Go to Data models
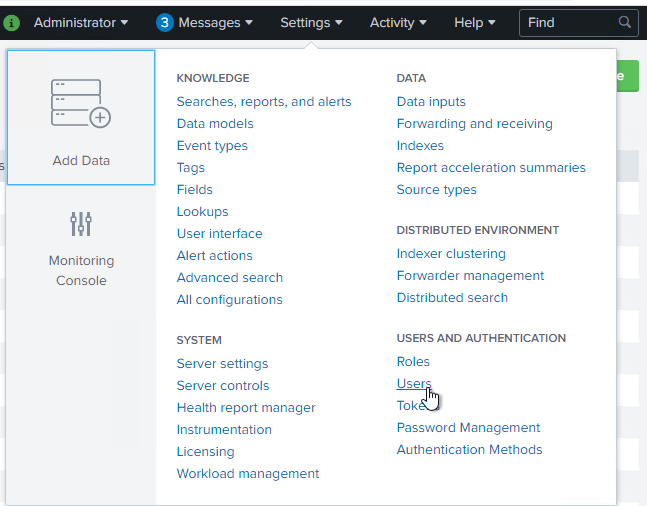The width and height of the screenshot is (647, 506). (x=215, y=123)
